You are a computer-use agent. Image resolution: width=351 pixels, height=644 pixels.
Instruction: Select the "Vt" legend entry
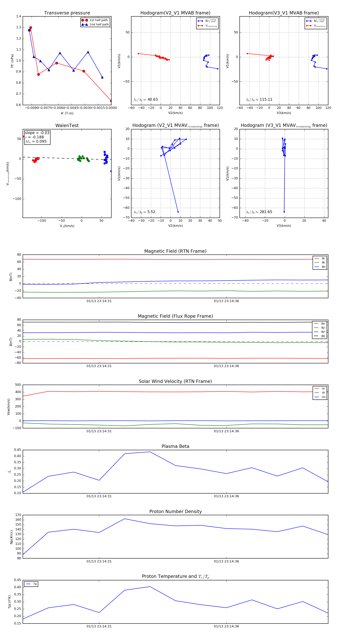(x=320, y=393)
